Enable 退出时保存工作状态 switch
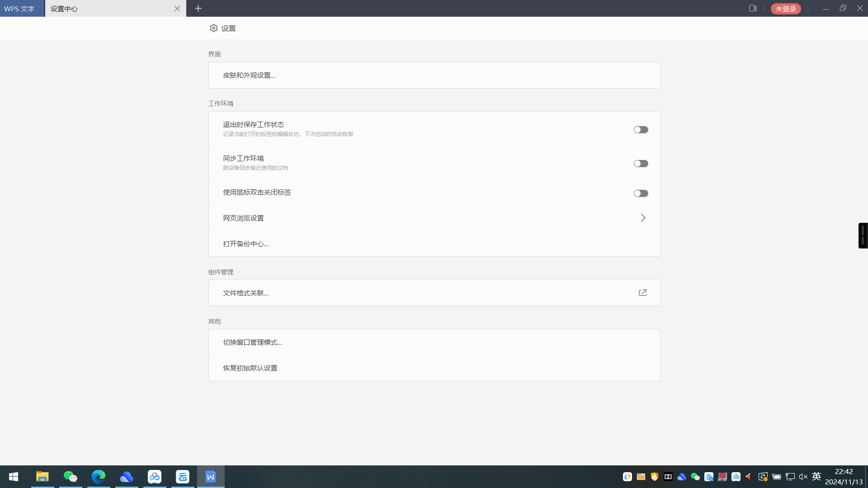Viewport: 868px width, 488px height. [x=641, y=129]
